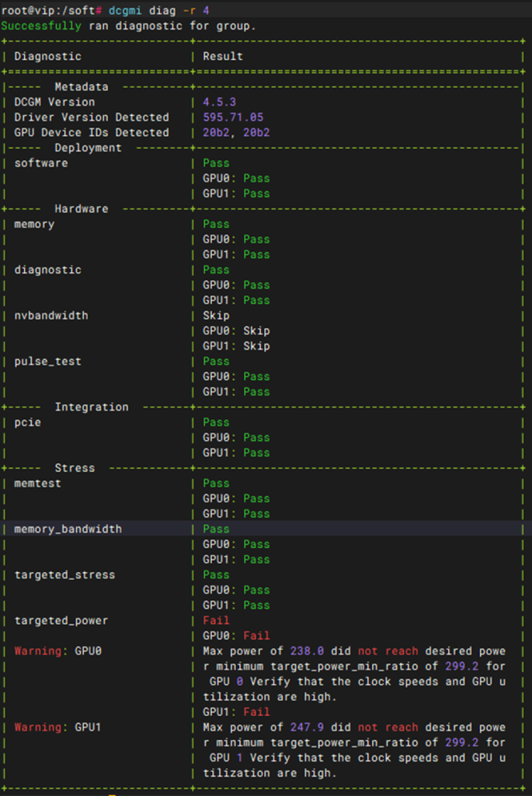The width and height of the screenshot is (532, 796).
Task: Click the 'Warning: GPU1' label
Action: (x=57, y=727)
